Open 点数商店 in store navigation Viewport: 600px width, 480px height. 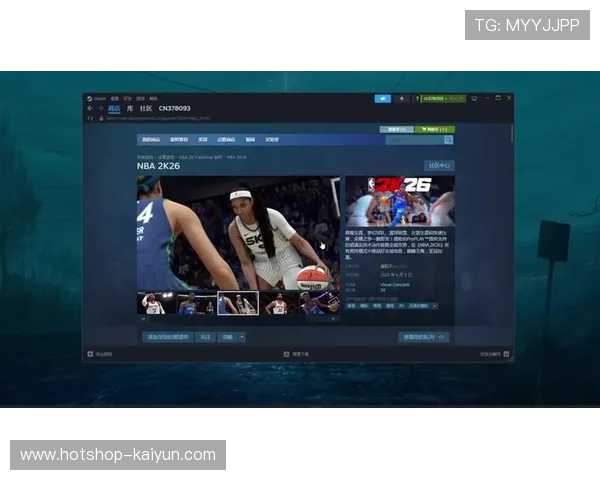226,140
